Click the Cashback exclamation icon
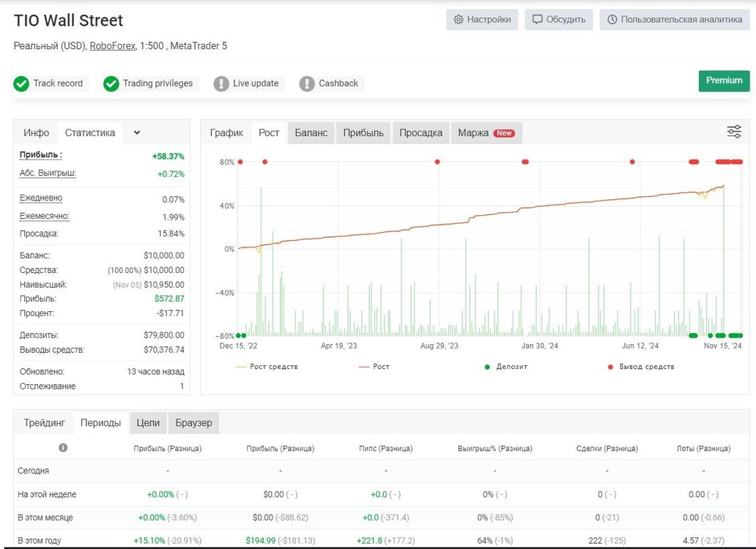756x549 pixels. [x=307, y=83]
